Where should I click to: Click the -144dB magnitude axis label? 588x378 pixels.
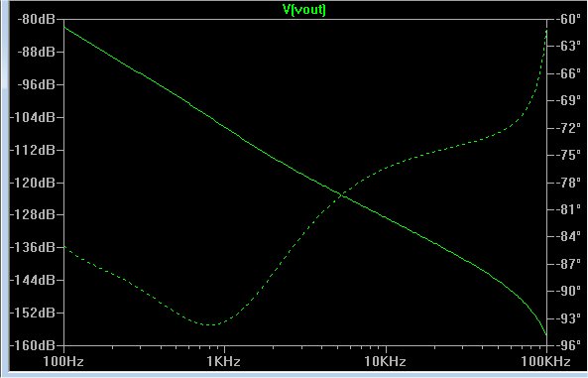pyautogui.click(x=33, y=280)
